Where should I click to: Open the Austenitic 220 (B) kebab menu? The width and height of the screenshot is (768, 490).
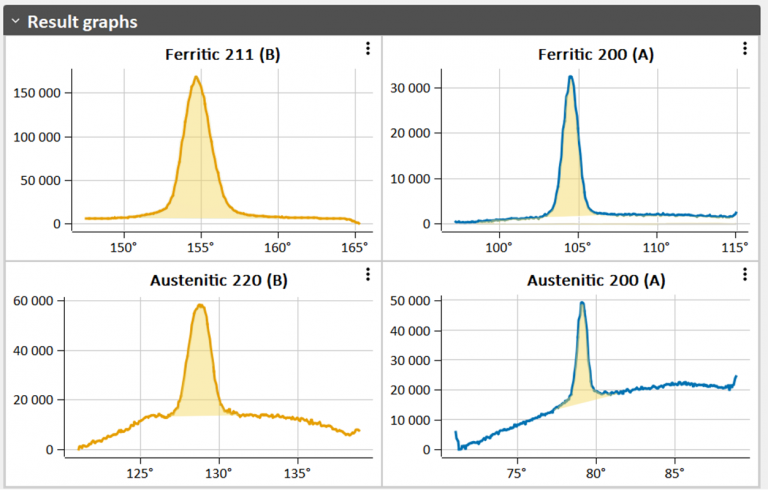(x=367, y=274)
